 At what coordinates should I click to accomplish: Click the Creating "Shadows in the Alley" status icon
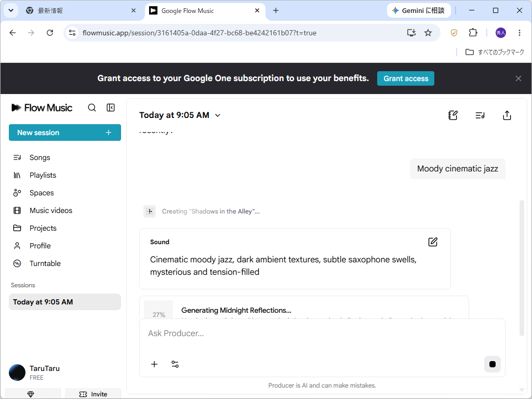click(x=150, y=211)
